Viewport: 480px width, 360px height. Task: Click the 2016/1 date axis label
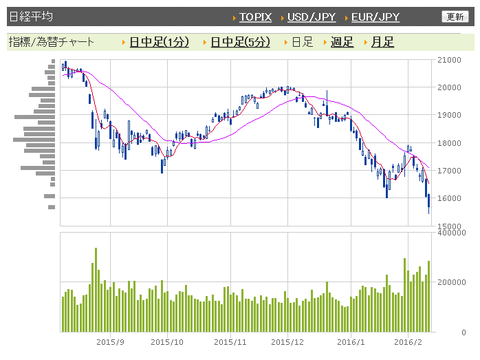(351, 342)
